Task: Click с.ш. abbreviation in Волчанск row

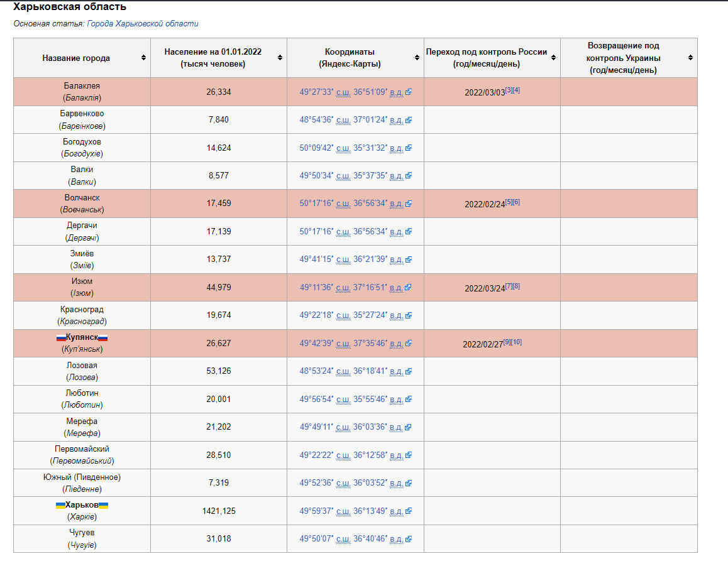Action: tap(343, 204)
